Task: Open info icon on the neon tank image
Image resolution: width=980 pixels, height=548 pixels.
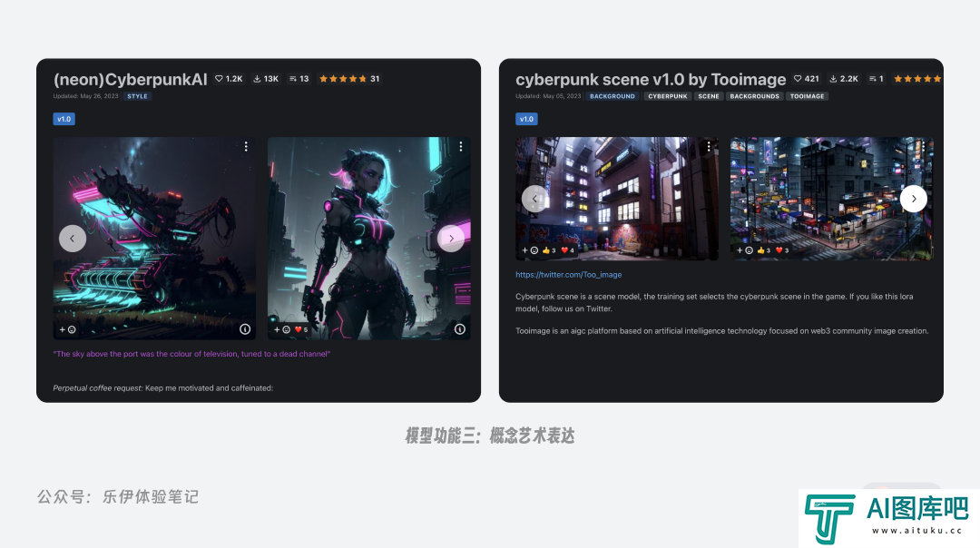Action: point(245,329)
